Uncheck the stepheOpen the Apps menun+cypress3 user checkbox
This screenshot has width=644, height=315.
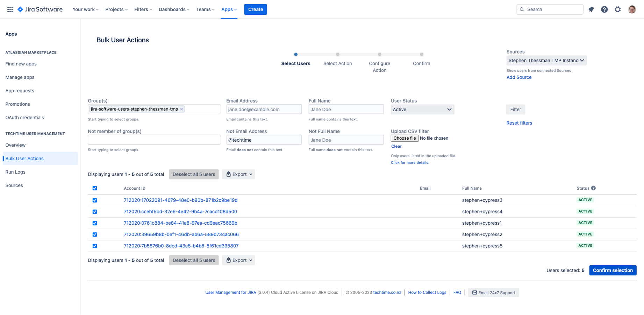click(x=95, y=201)
